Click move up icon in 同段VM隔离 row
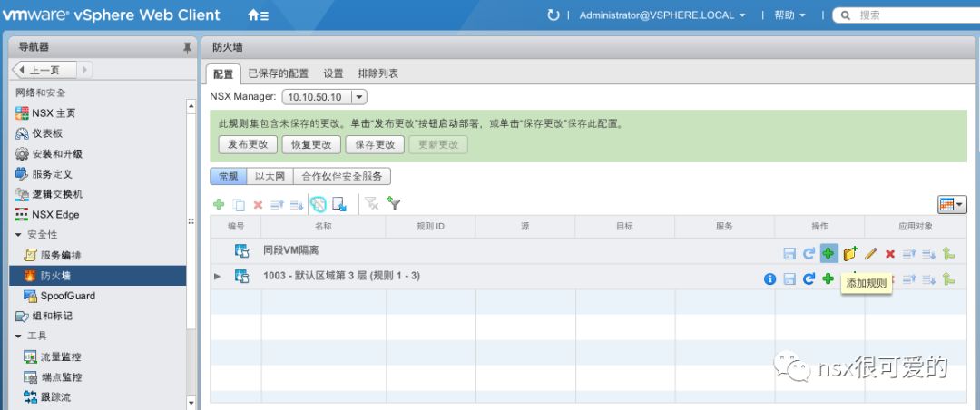980x410 pixels. click(x=909, y=254)
